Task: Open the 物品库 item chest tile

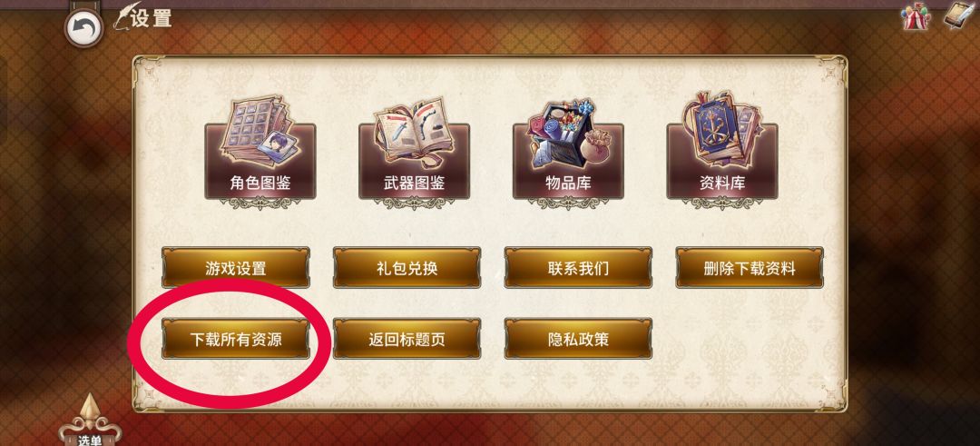Action: 568,150
